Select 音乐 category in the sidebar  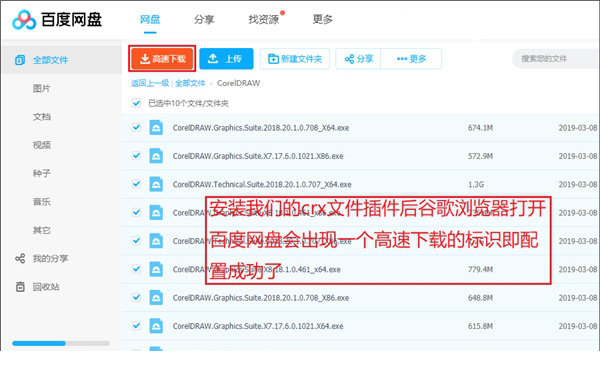point(42,202)
